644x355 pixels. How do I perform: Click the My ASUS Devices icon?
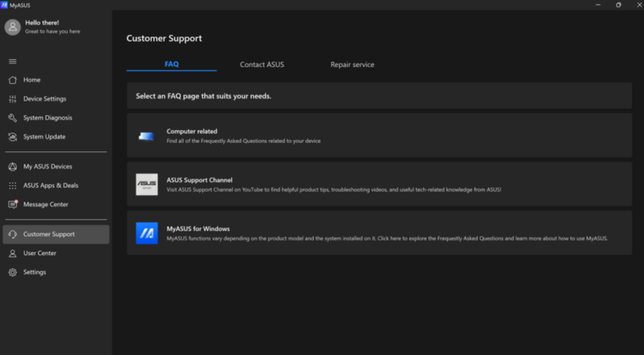[13, 167]
